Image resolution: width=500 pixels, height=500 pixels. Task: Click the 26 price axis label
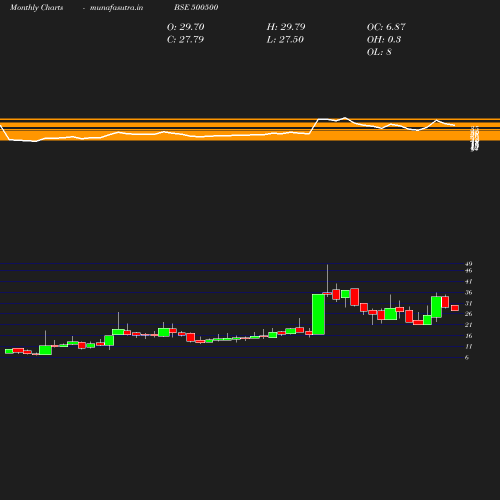pos(469,314)
